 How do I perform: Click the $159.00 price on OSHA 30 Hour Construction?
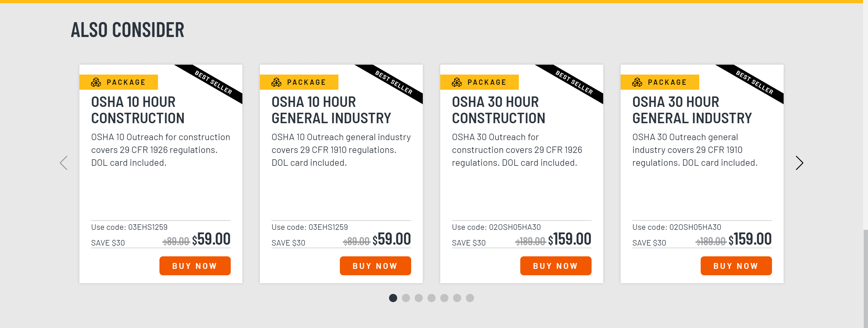[569, 239]
